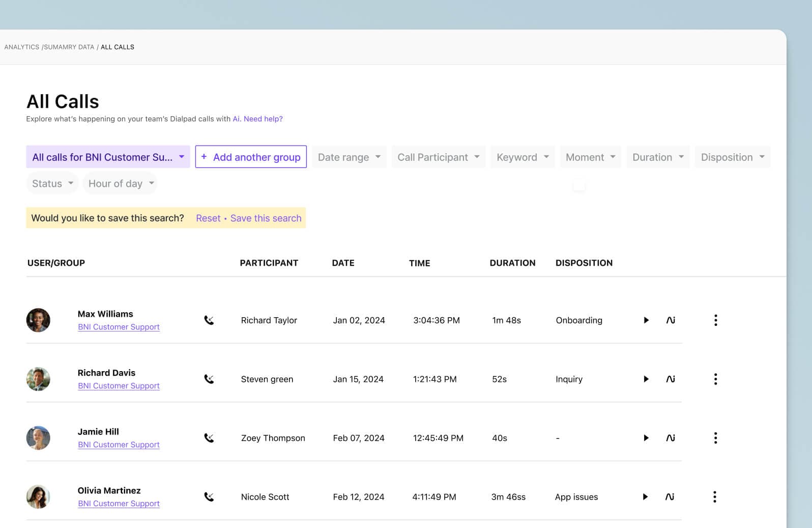Open three-dot menu for Olivia Martinez call
The height and width of the screenshot is (528, 812).
pyautogui.click(x=715, y=497)
